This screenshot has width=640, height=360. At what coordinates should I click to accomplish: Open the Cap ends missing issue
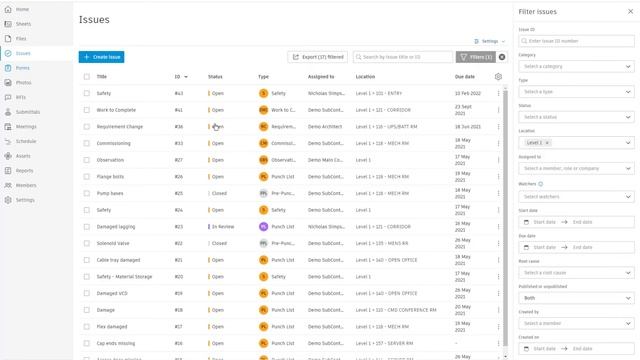116,344
